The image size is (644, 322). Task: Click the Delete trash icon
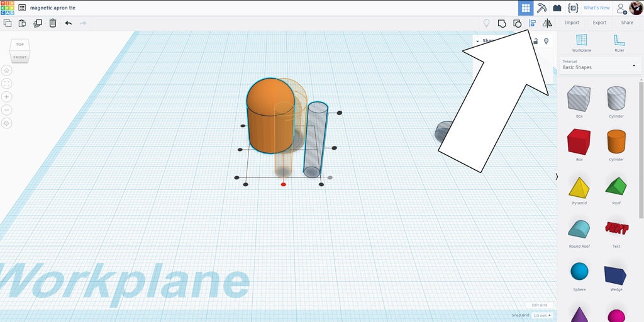(x=53, y=23)
